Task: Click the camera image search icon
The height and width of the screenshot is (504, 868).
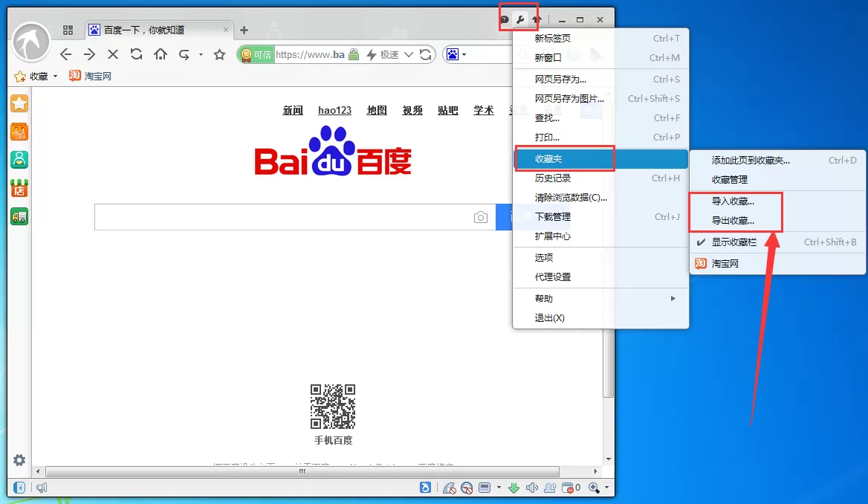Action: (481, 217)
